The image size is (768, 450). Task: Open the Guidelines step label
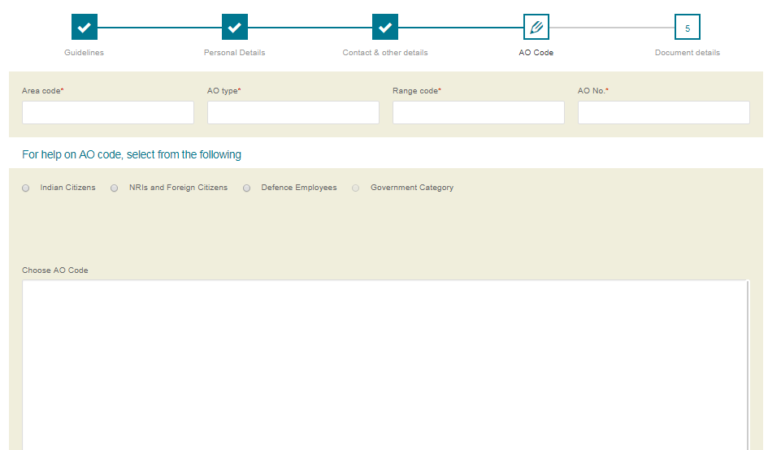click(84, 52)
